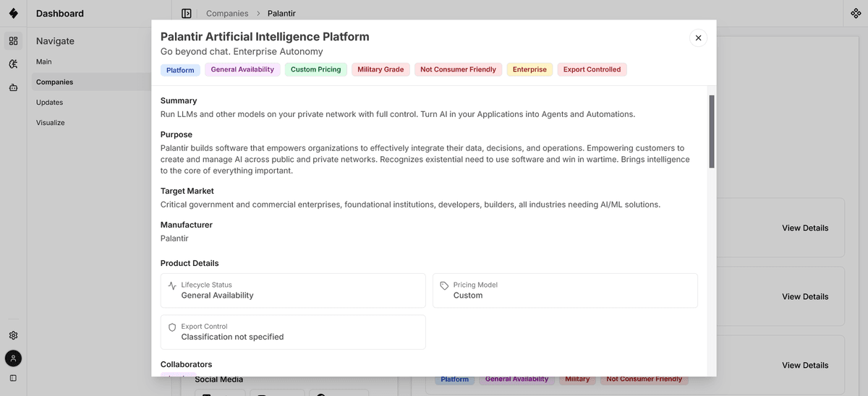Image resolution: width=868 pixels, height=396 pixels.
Task: Open the user profile avatar
Action: (13, 358)
